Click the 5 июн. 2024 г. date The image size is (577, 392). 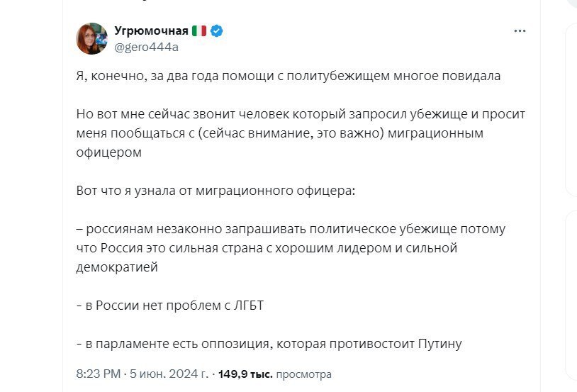click(x=162, y=374)
